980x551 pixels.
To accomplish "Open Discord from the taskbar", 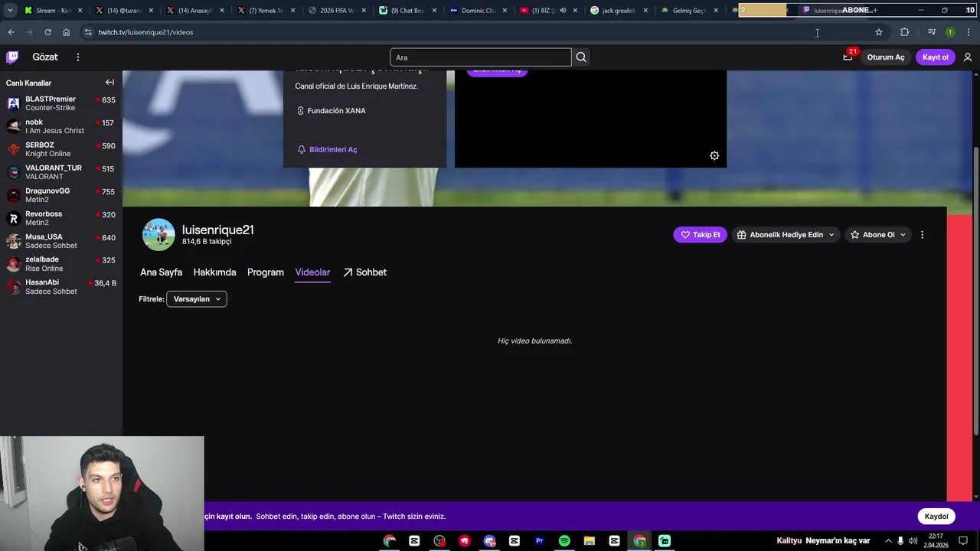I will tap(489, 541).
